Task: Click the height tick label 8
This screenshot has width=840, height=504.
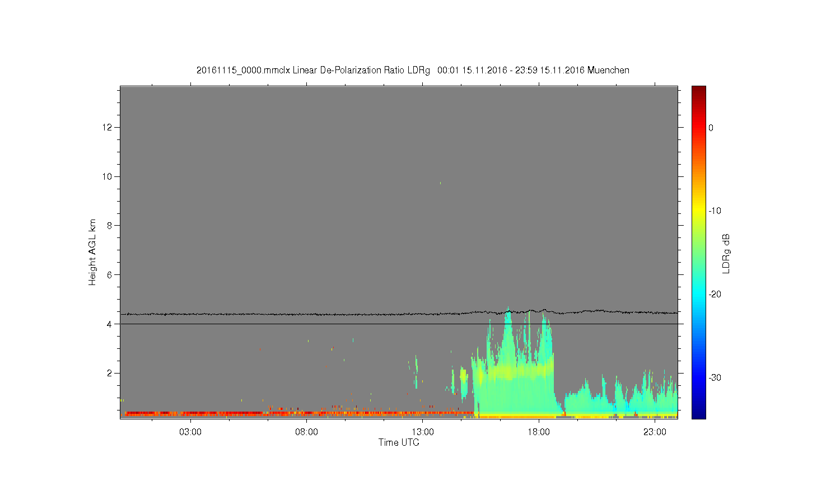Action: [110, 226]
